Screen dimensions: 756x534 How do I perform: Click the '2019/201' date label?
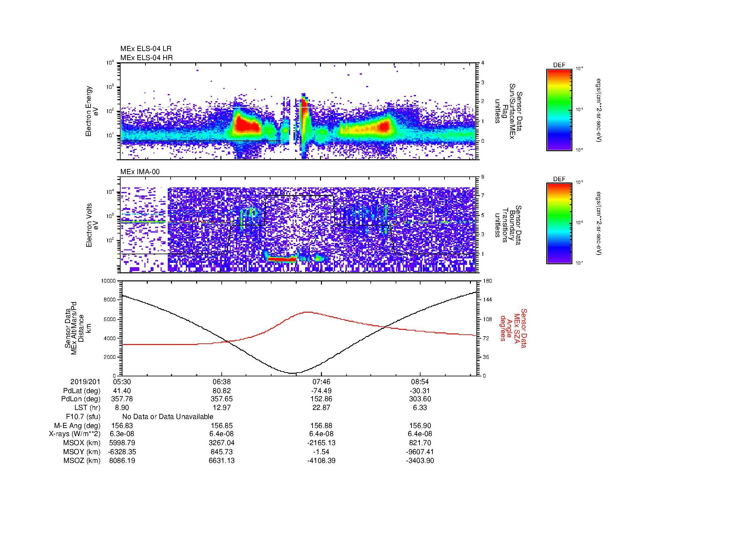pyautogui.click(x=85, y=382)
